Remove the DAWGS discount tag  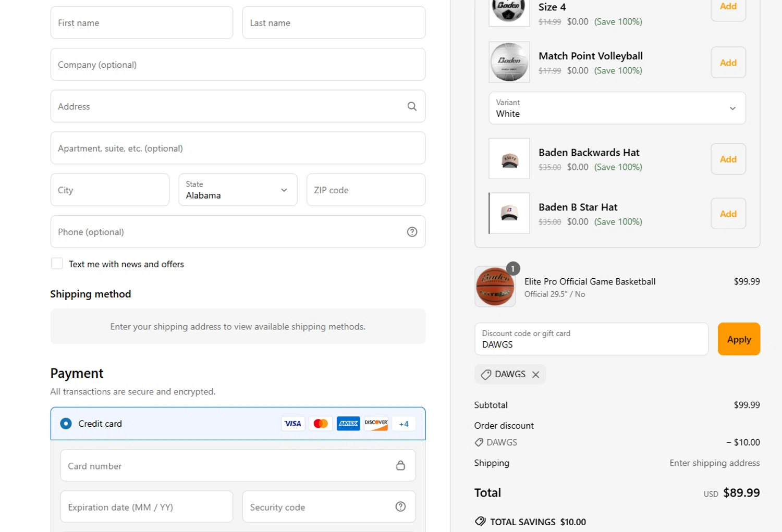point(535,375)
